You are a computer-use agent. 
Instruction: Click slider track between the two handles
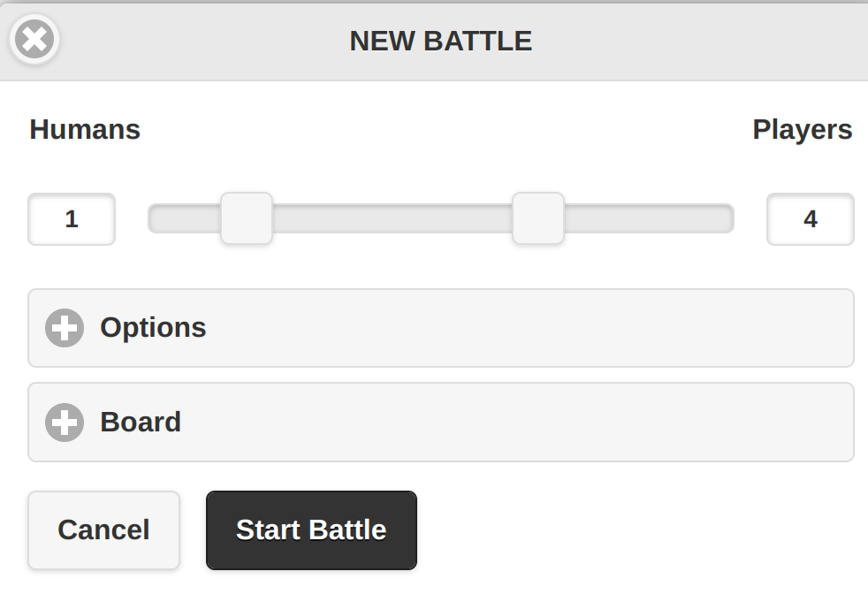click(392, 218)
